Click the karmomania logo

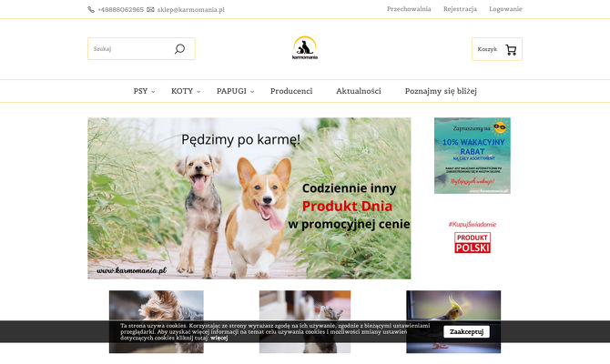[x=305, y=48]
